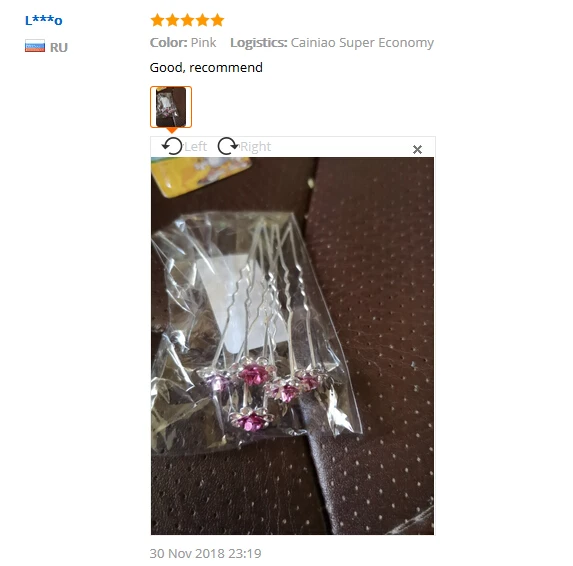The height and width of the screenshot is (566, 573).
Task: Click the third orange rating star
Action: click(x=187, y=20)
